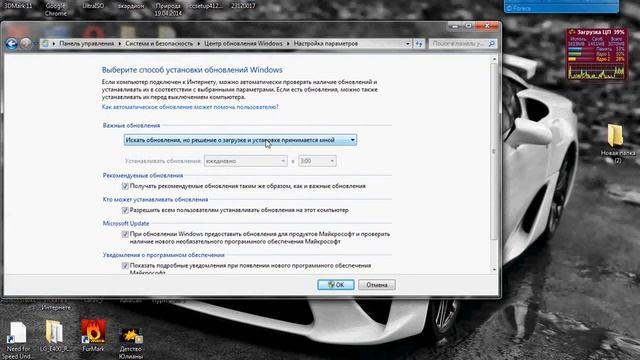Click Центр обновления Windows breadcrumb
The height and width of the screenshot is (360, 640).
(243, 44)
